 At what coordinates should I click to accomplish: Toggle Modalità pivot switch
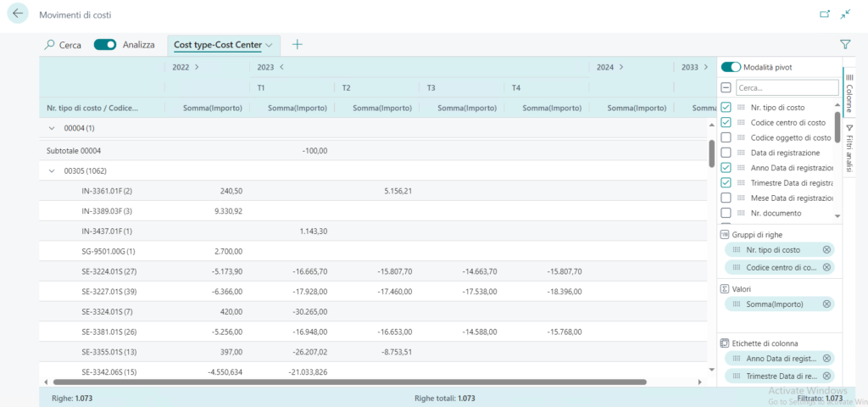point(731,67)
